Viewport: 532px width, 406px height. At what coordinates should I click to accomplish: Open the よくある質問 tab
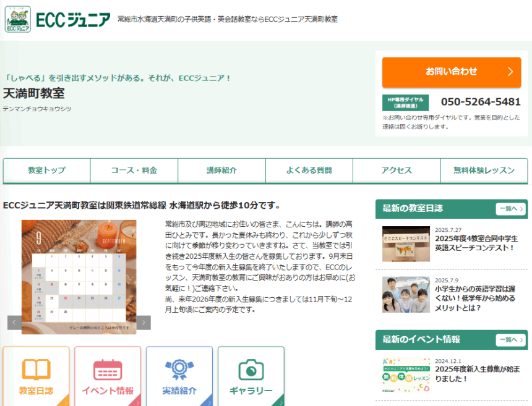[x=309, y=171]
